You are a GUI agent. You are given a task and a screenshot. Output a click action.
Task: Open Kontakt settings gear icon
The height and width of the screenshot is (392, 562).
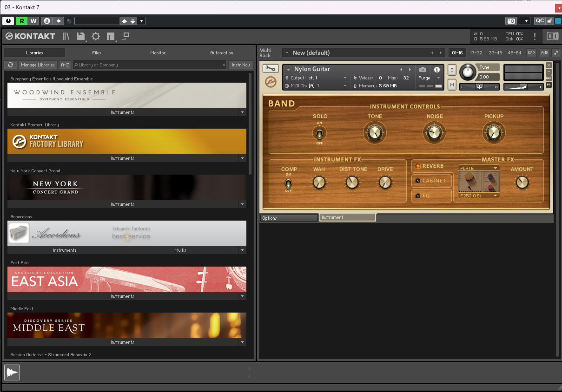[x=96, y=36]
